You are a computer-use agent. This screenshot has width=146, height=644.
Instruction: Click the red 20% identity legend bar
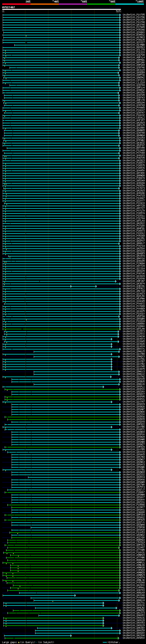16,4
